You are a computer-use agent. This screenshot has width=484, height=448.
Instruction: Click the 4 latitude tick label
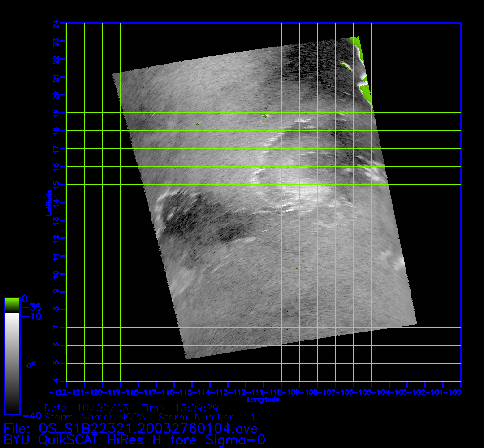(x=56, y=381)
